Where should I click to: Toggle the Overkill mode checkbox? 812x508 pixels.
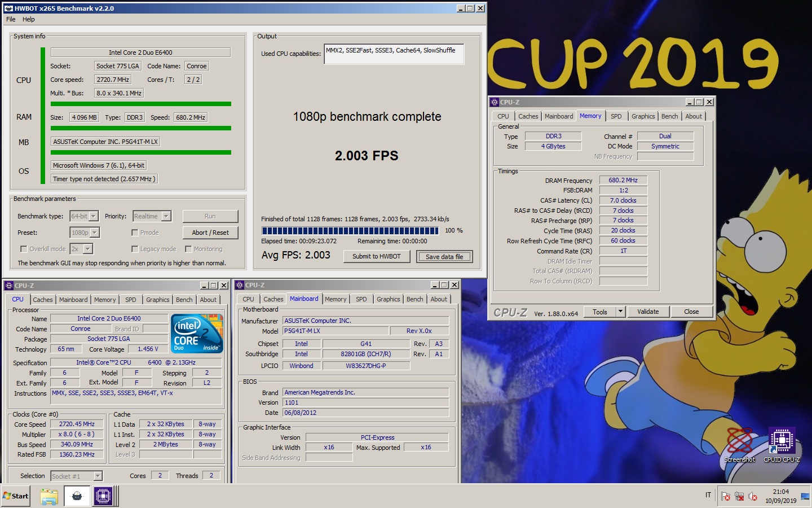(x=24, y=249)
